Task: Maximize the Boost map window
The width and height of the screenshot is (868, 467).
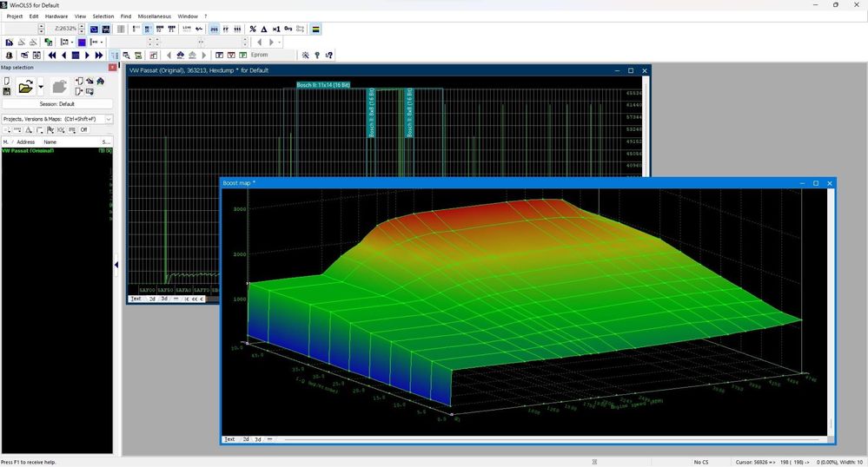Action: point(815,183)
